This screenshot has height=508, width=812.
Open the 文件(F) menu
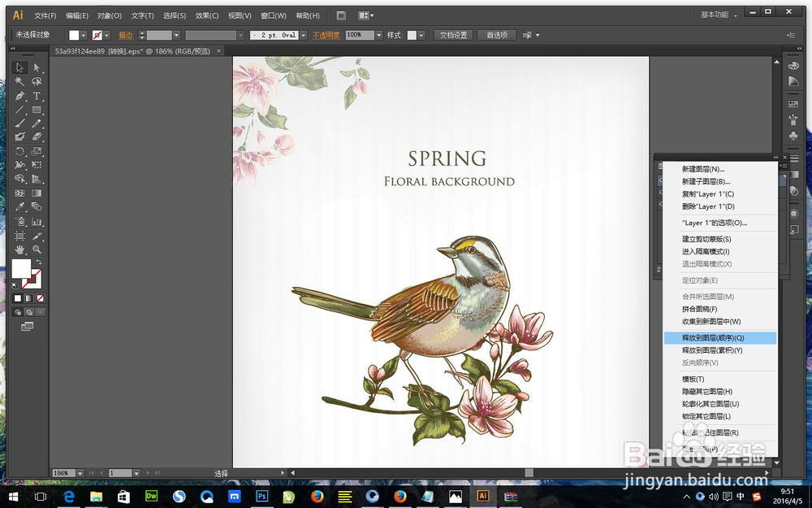tap(45, 15)
